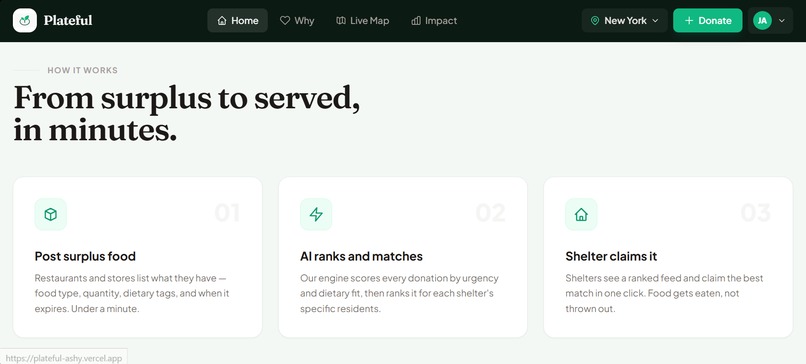The width and height of the screenshot is (806, 364).
Task: Click the 'Shelters see a ranked feed' text
Action: pos(665,294)
